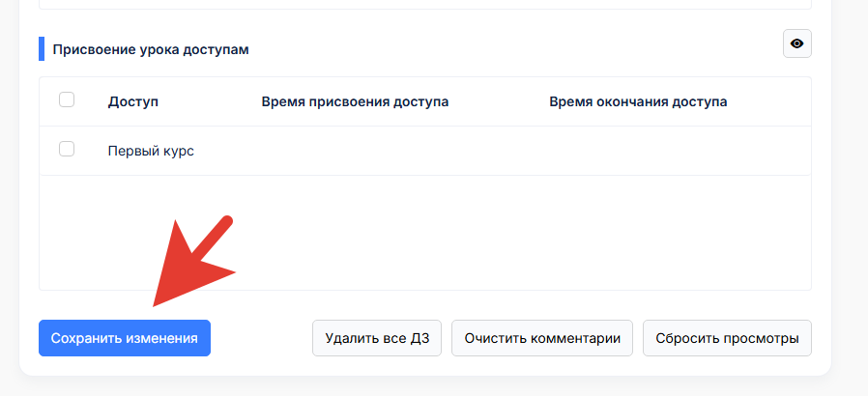Click the Сбросить просмотры button
Screen dimensions: 868x396
point(728,338)
